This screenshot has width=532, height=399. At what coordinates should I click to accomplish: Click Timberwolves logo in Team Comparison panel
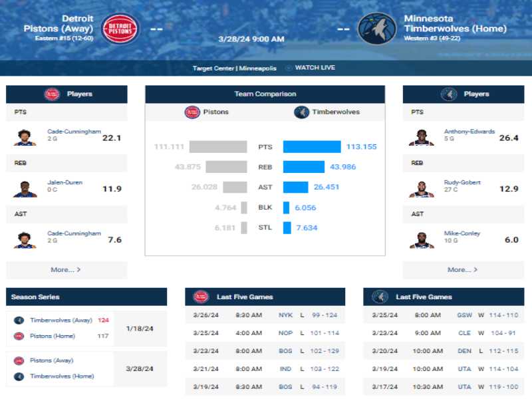(302, 112)
